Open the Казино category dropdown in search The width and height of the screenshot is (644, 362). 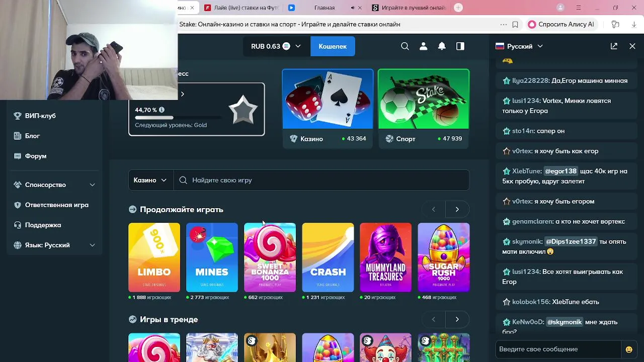click(150, 180)
